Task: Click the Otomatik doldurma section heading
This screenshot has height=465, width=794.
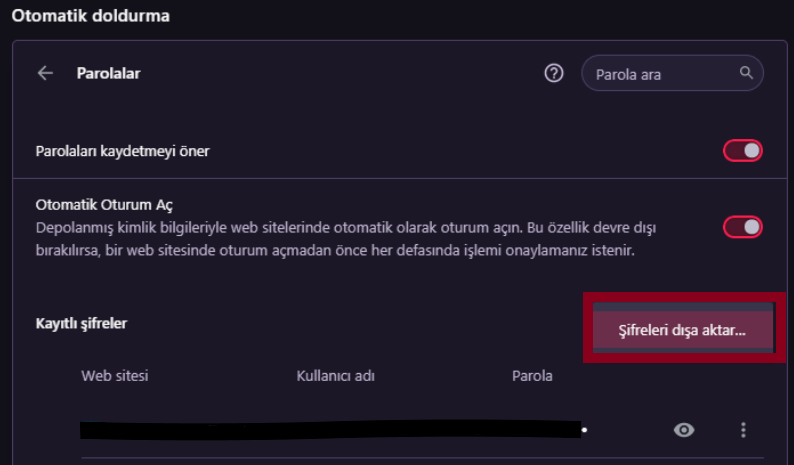Action: coord(90,16)
